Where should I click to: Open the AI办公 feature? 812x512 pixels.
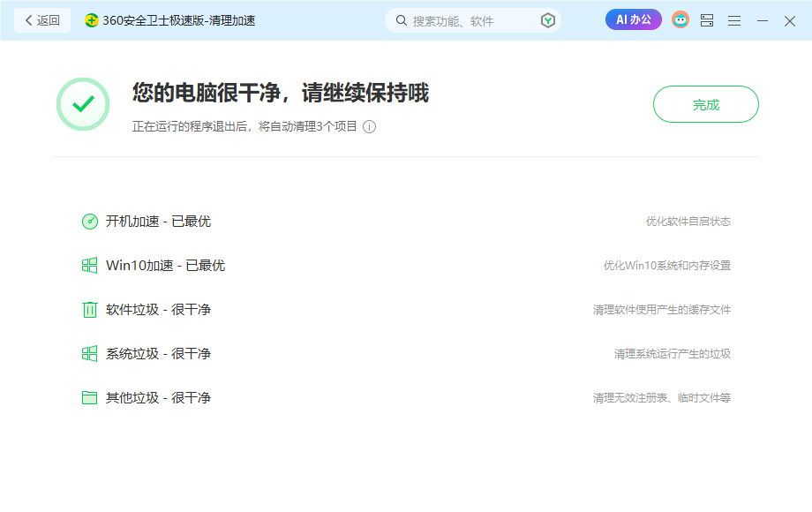tap(633, 19)
